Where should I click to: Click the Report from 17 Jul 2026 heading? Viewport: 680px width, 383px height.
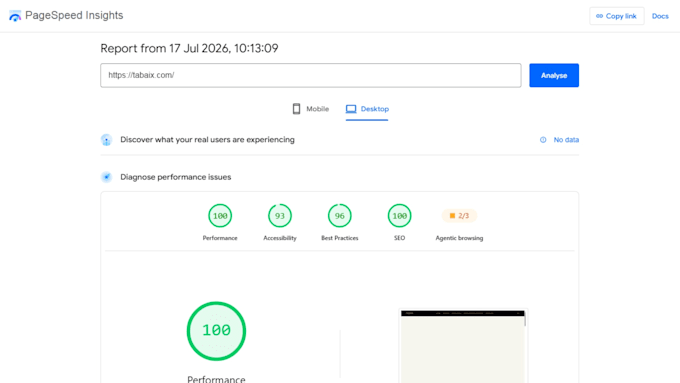(189, 48)
